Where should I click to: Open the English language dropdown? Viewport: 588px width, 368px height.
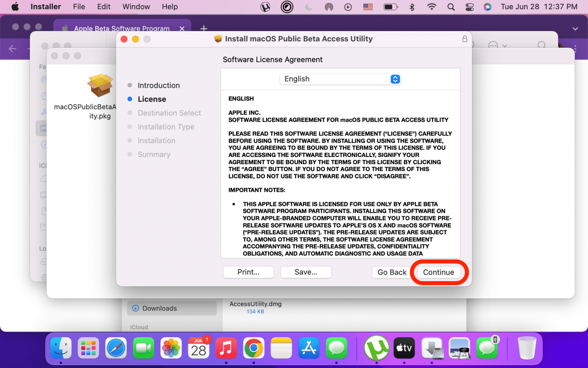340,79
